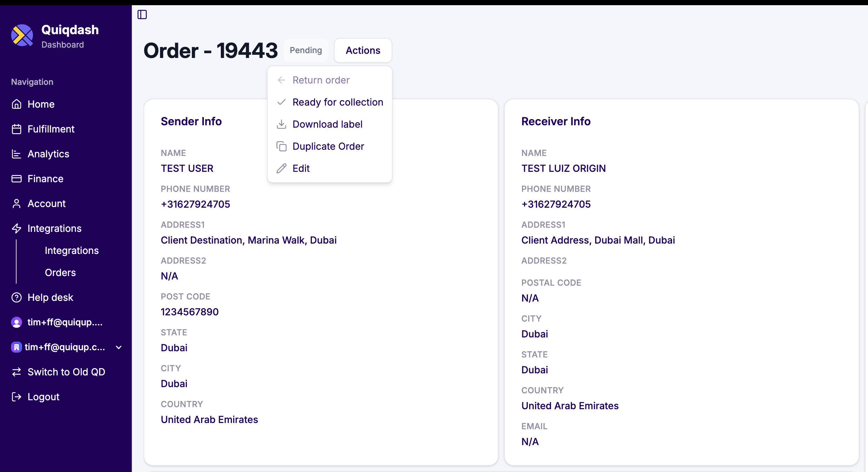
Task: Click the Account person icon
Action: coord(17,203)
